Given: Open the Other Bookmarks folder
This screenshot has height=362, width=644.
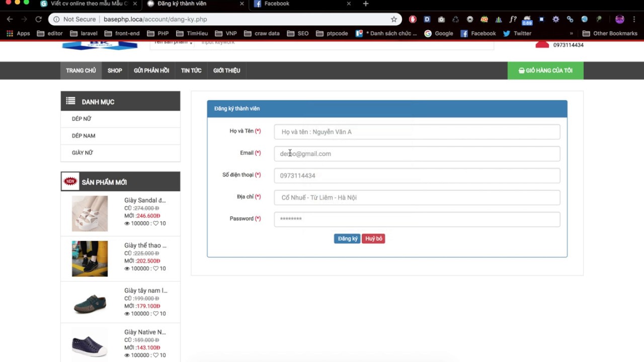Looking at the screenshot, I should point(610,33).
